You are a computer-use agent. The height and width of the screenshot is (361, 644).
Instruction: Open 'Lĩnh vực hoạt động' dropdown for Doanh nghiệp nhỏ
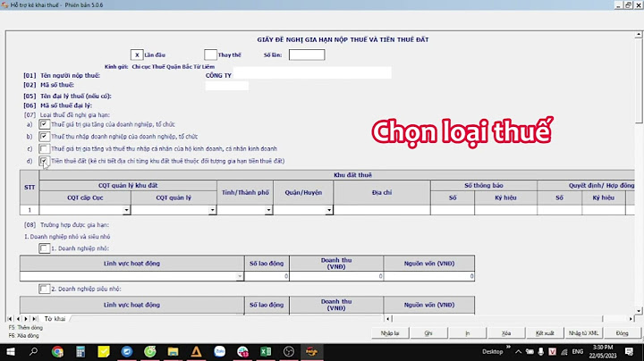(x=240, y=276)
